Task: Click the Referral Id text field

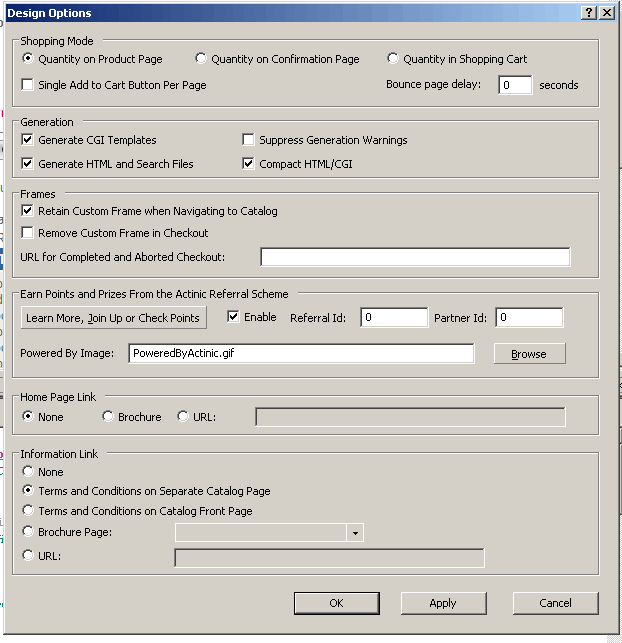Action: [x=392, y=318]
